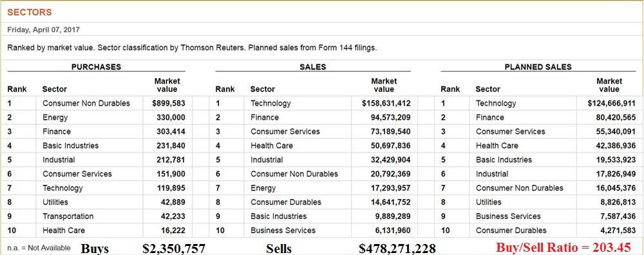Select the Friday, April 07, 2017 date
Viewport: 644px width, 255px height.
tap(44, 30)
